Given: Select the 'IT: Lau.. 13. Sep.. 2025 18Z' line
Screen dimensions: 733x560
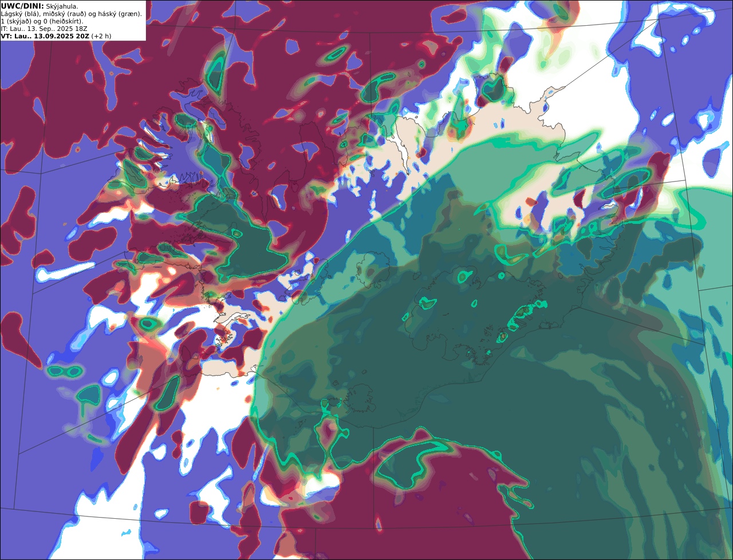Looking at the screenshot, I should point(44,29).
